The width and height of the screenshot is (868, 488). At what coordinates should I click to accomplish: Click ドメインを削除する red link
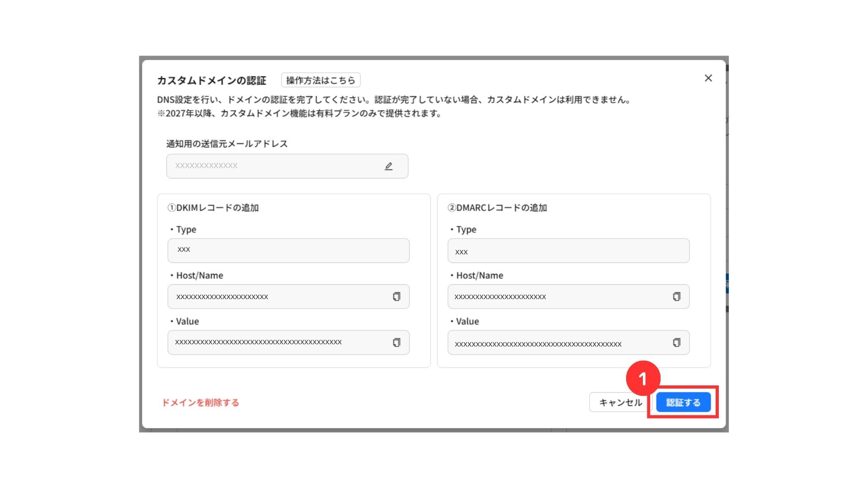pyautogui.click(x=201, y=403)
